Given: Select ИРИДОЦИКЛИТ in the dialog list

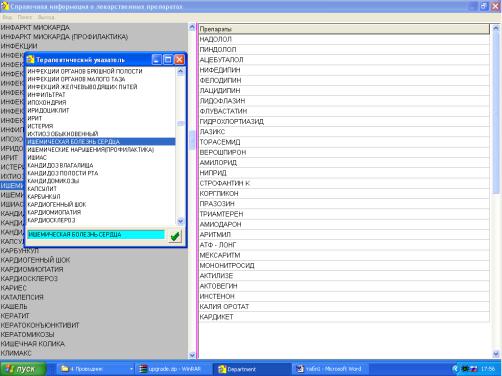Looking at the screenshot, I should click(x=101, y=110).
